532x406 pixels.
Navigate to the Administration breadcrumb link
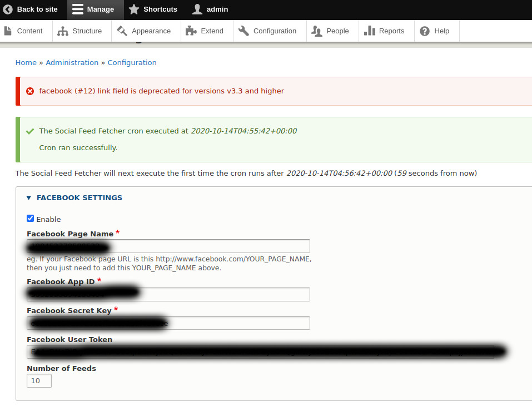(72, 62)
